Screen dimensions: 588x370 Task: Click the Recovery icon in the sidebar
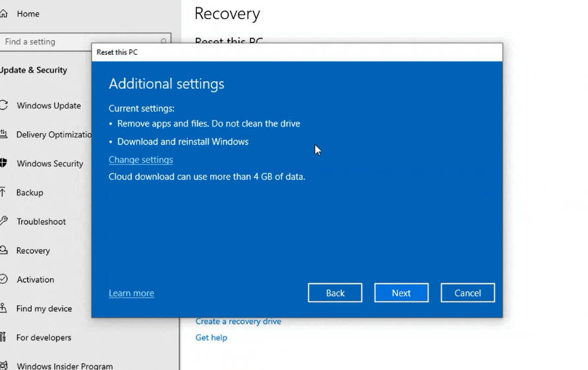[3, 251]
